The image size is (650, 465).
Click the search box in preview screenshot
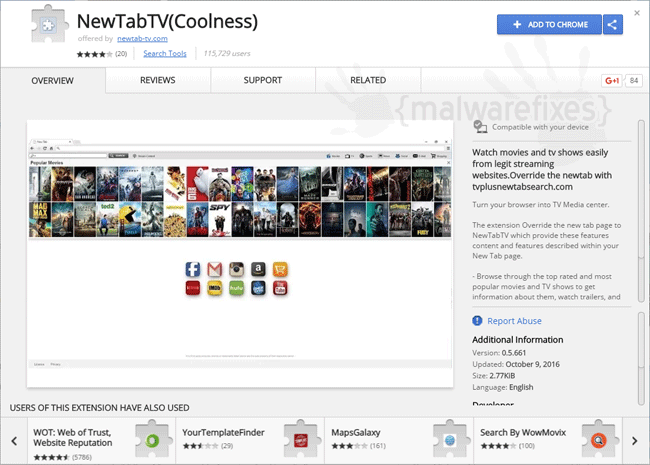68,156
